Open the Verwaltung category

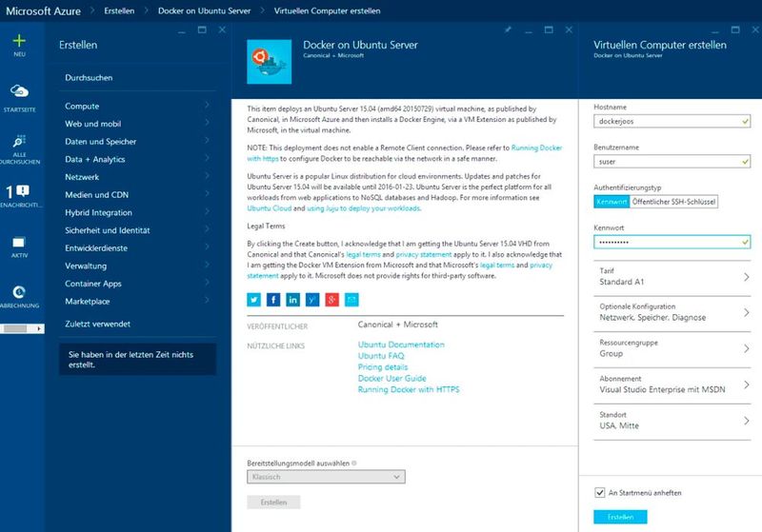point(137,266)
